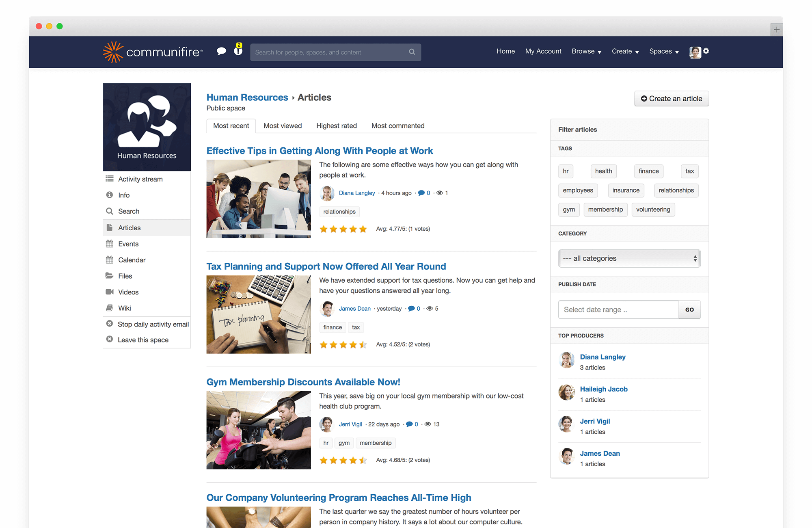This screenshot has width=812, height=528.
Task: Open the Tax Planning article link
Action: [x=326, y=266]
